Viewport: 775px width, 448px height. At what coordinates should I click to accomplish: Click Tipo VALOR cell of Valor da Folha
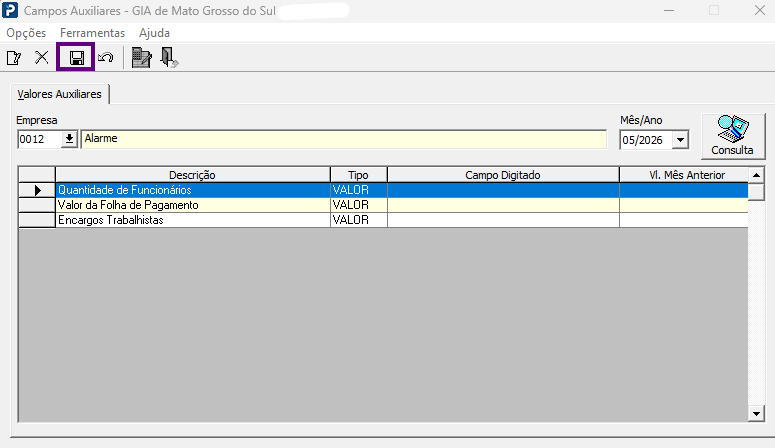[359, 205]
